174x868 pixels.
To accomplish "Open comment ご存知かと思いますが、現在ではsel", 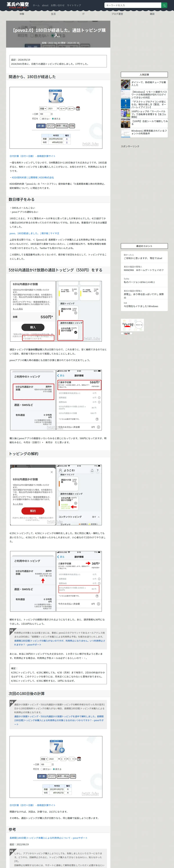I will tap(144, 257).
